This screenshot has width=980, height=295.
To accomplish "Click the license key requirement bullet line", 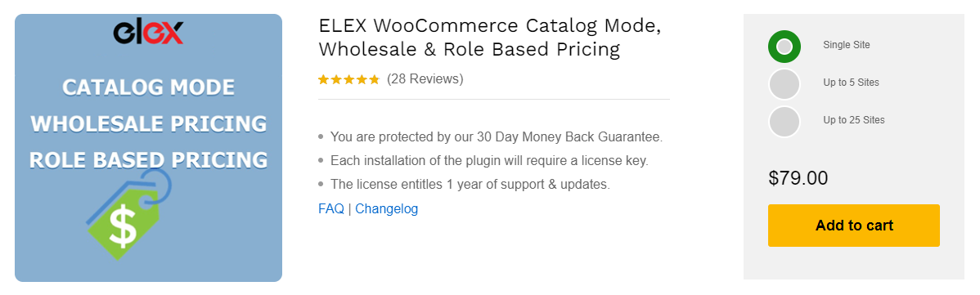I will click(x=489, y=161).
